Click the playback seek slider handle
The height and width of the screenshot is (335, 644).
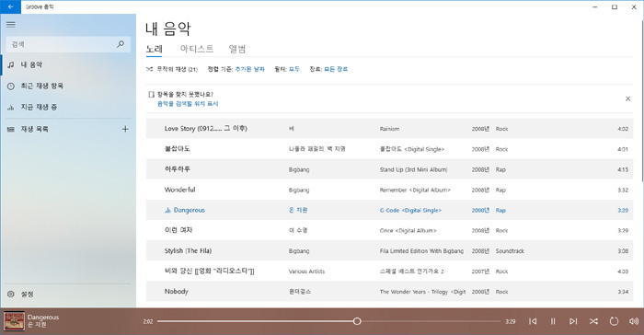click(357, 321)
